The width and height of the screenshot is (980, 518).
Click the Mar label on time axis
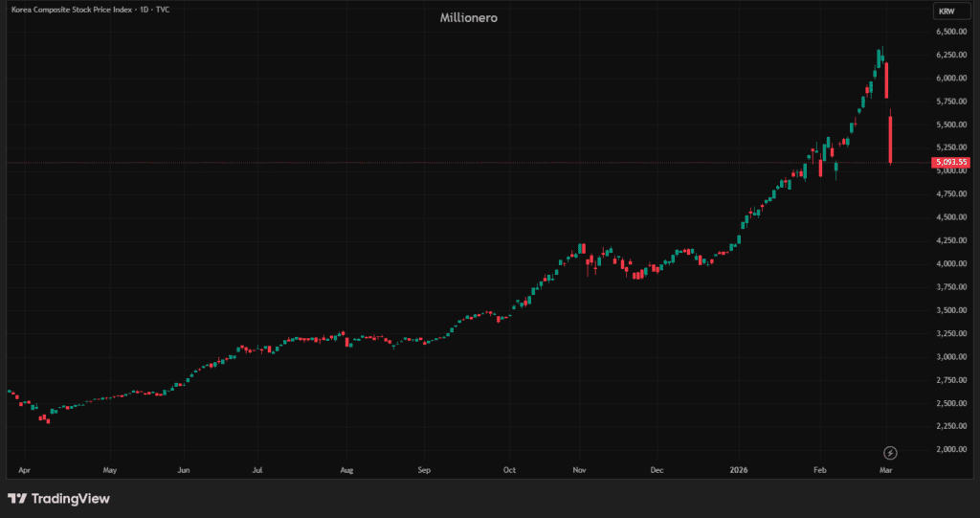coord(888,471)
